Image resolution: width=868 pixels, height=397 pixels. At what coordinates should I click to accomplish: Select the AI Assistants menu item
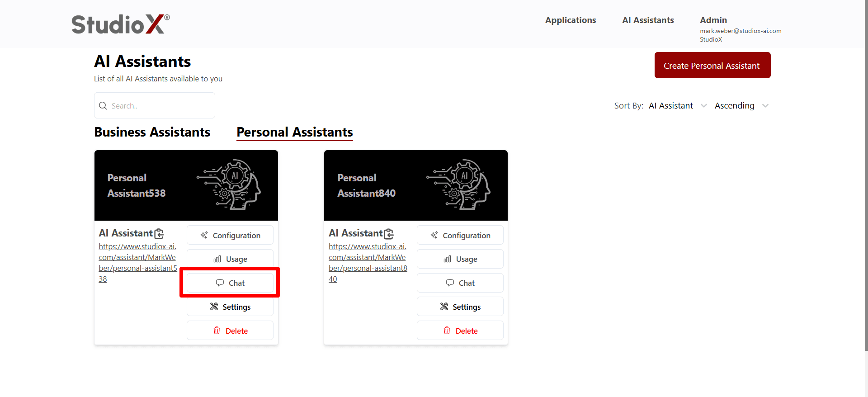pos(648,20)
